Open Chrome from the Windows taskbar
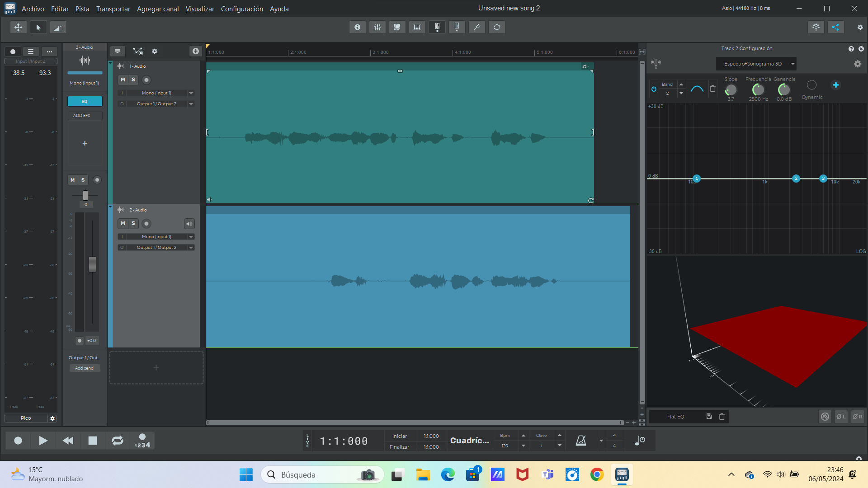The height and width of the screenshot is (488, 868). tap(597, 475)
